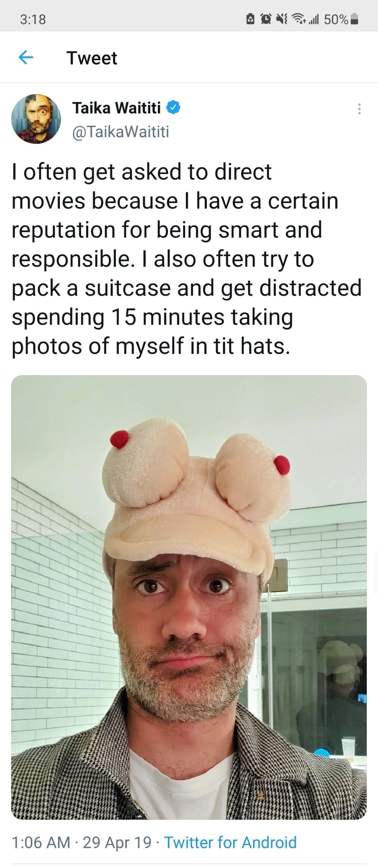The image size is (378, 868).
Task: Tap the Tweet header title
Action: pos(92,58)
